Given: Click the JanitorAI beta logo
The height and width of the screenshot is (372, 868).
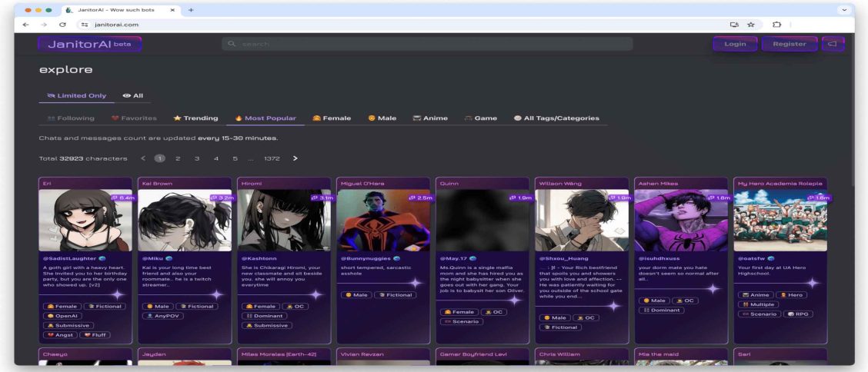Looking at the screenshot, I should click(x=89, y=44).
